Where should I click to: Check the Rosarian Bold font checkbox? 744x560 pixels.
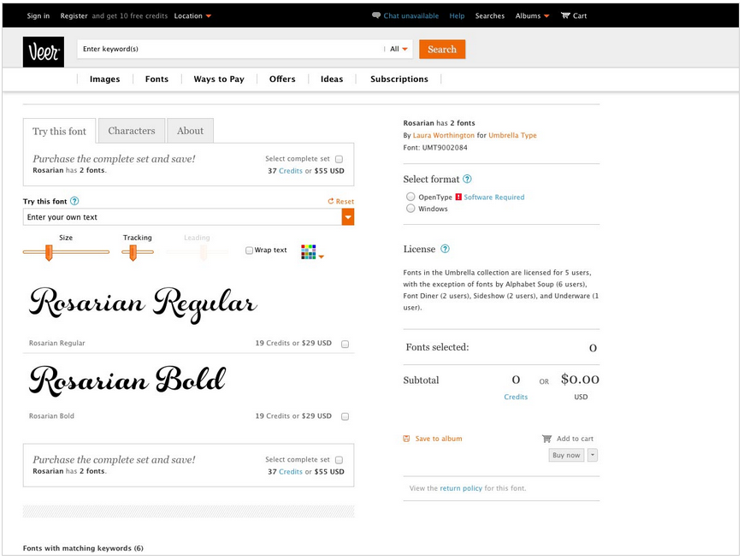point(345,417)
